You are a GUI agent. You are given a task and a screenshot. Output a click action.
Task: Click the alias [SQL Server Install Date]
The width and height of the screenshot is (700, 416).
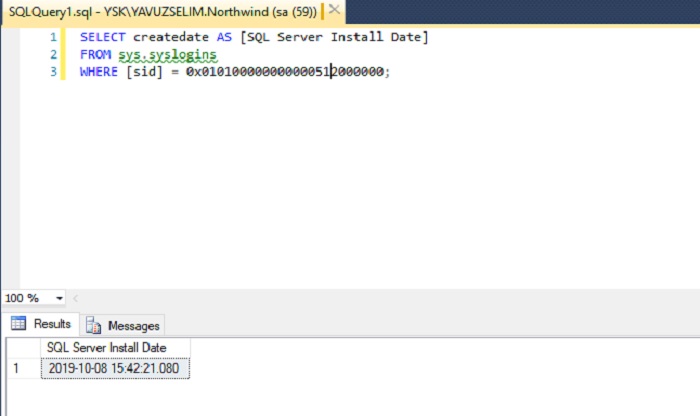[x=334, y=37]
